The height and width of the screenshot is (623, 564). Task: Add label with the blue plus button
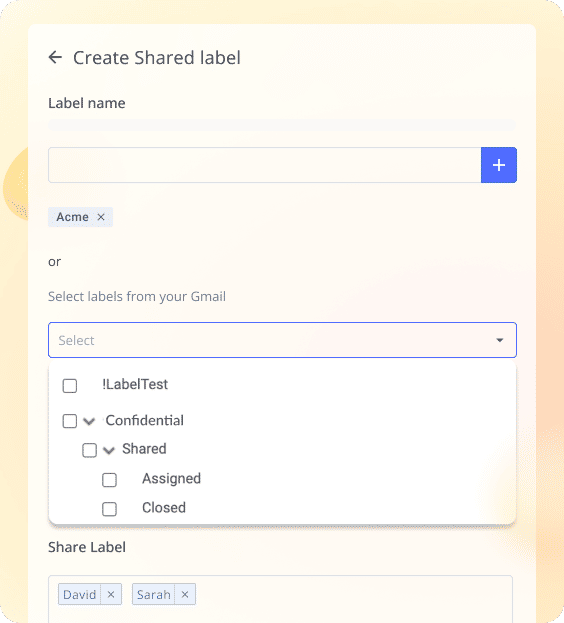(x=498, y=165)
